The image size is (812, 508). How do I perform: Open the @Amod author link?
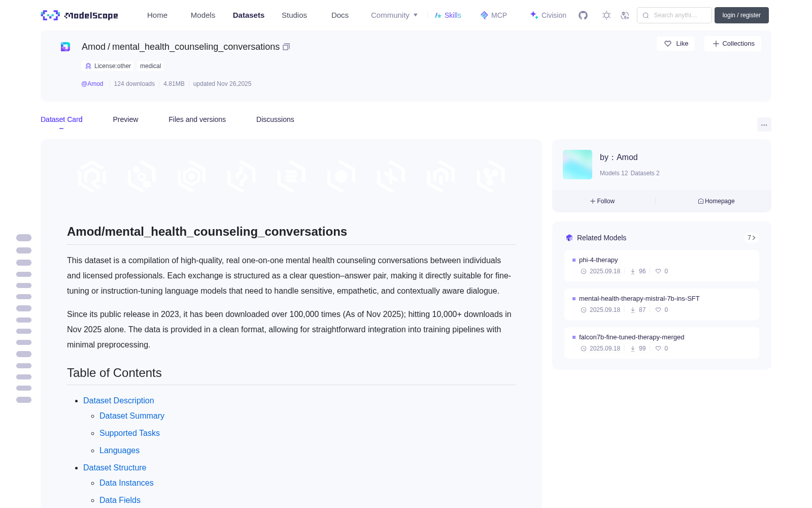point(92,84)
